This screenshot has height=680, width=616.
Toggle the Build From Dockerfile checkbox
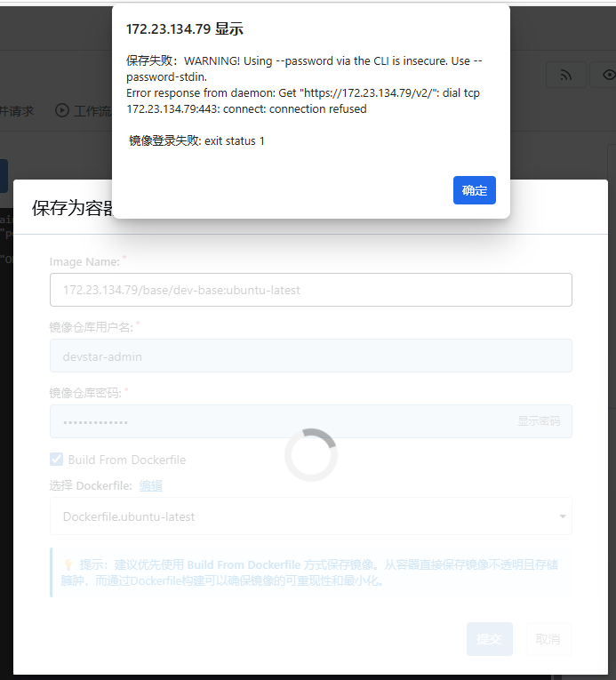click(x=57, y=460)
